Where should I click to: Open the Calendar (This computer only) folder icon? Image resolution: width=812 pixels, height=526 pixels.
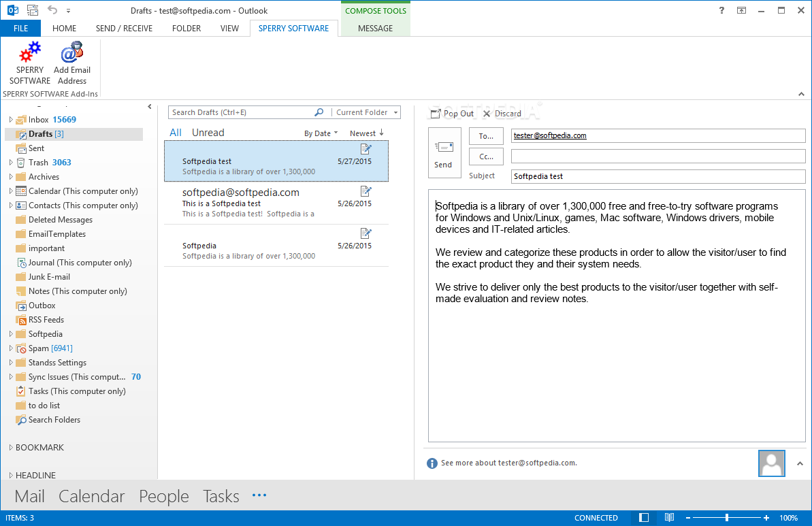(21, 191)
